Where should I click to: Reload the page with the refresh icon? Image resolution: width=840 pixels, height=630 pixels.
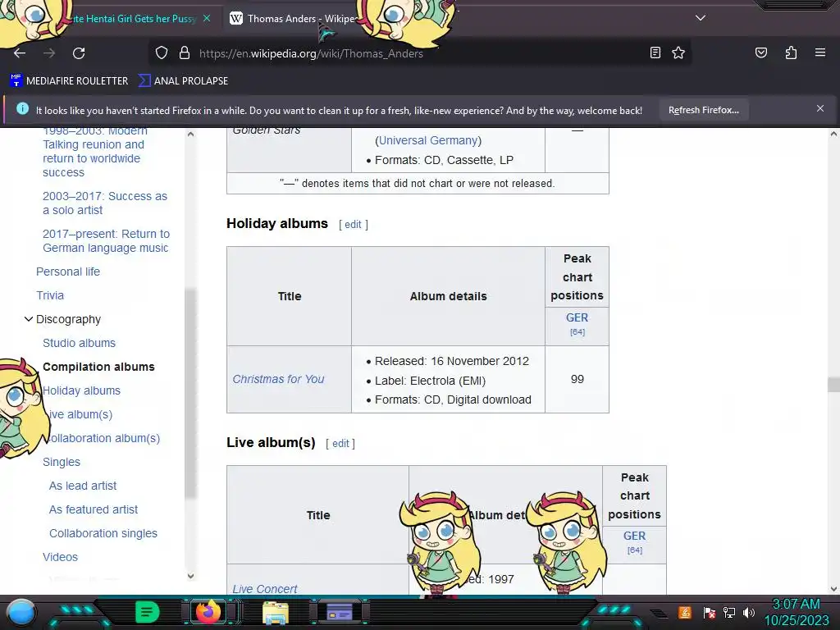[79, 53]
